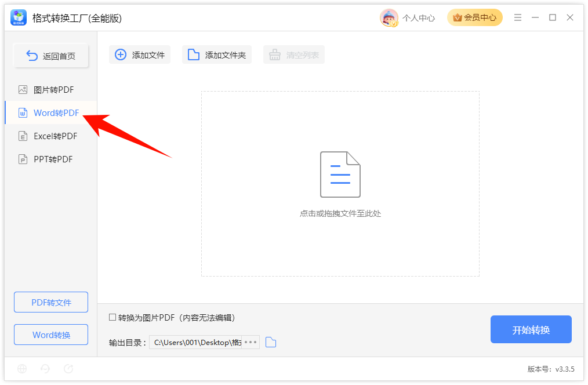Maximize the window

(x=553, y=17)
